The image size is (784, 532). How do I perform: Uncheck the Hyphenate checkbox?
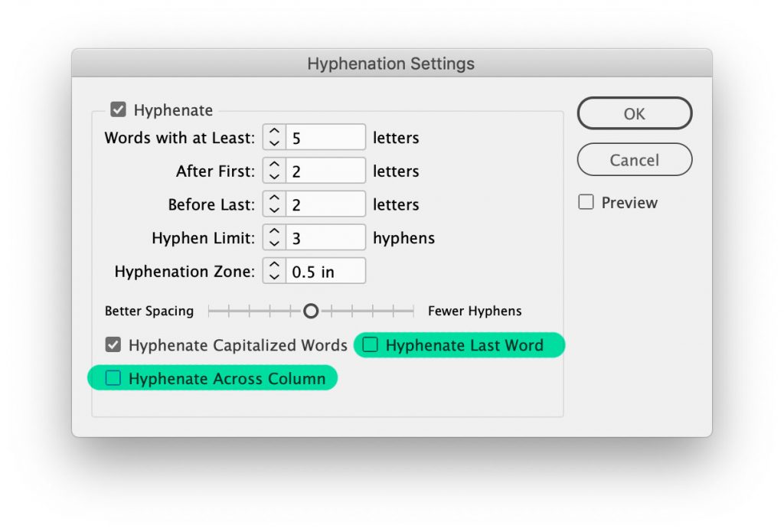(x=118, y=110)
